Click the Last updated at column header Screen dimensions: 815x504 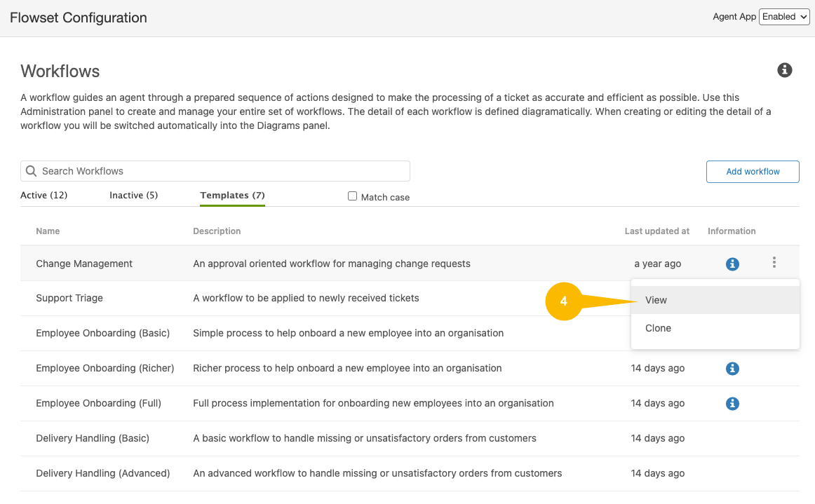click(657, 231)
